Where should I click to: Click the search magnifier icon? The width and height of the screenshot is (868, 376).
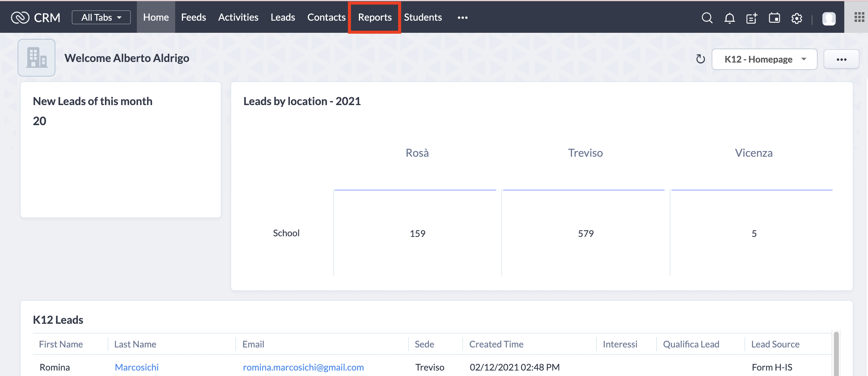coord(707,18)
